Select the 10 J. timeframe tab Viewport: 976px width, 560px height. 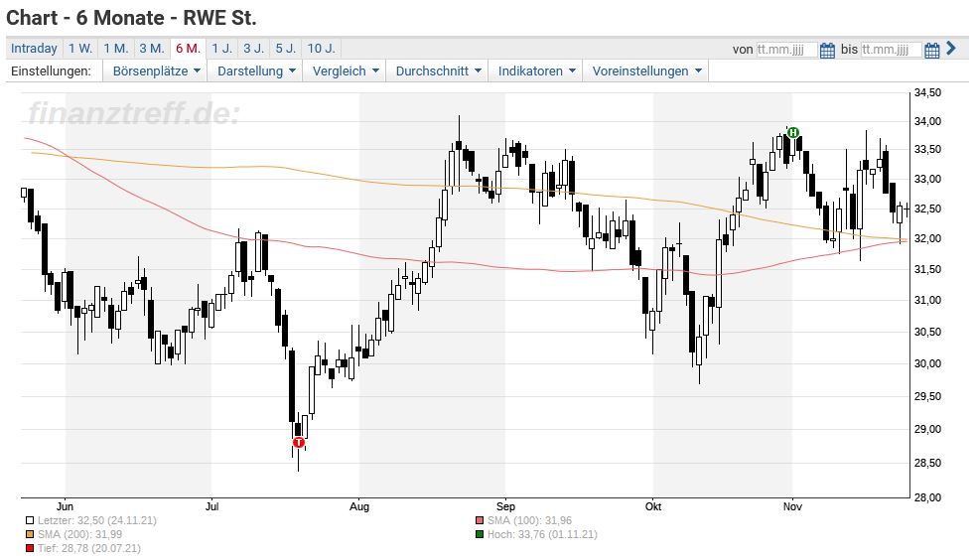tap(321, 49)
